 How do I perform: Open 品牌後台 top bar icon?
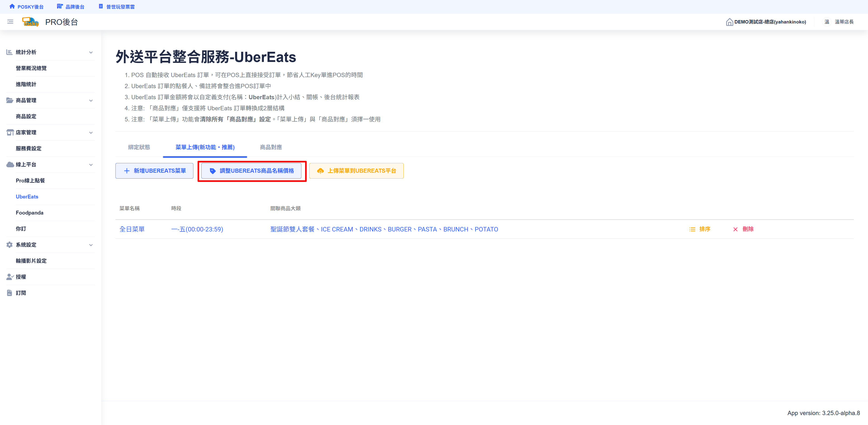[60, 6]
